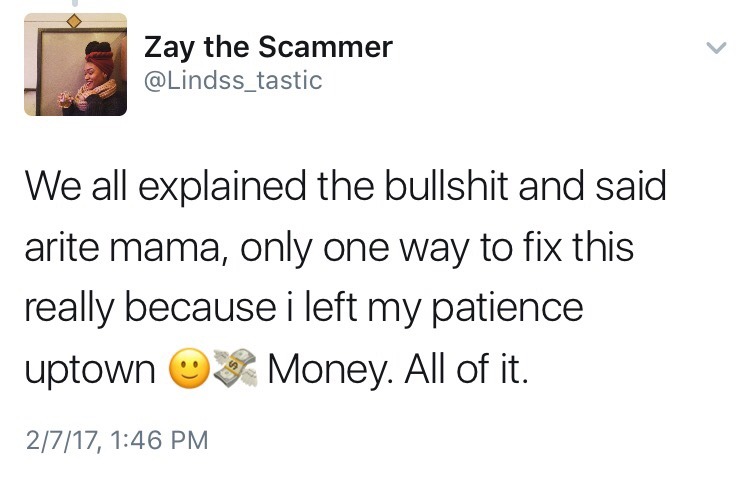750x478 pixels.
Task: Click the diamond ornament in avatar photo
Action: pos(74,21)
